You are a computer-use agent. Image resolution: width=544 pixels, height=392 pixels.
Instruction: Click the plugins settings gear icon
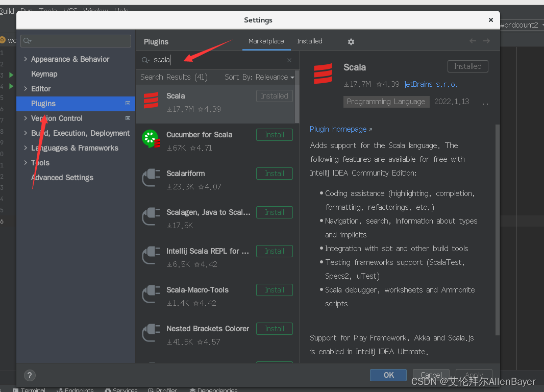[351, 42]
